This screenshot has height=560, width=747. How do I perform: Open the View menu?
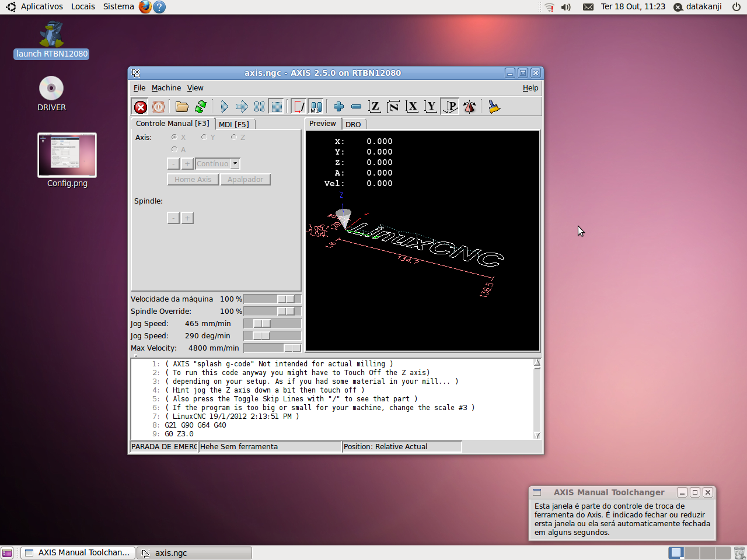(x=196, y=88)
